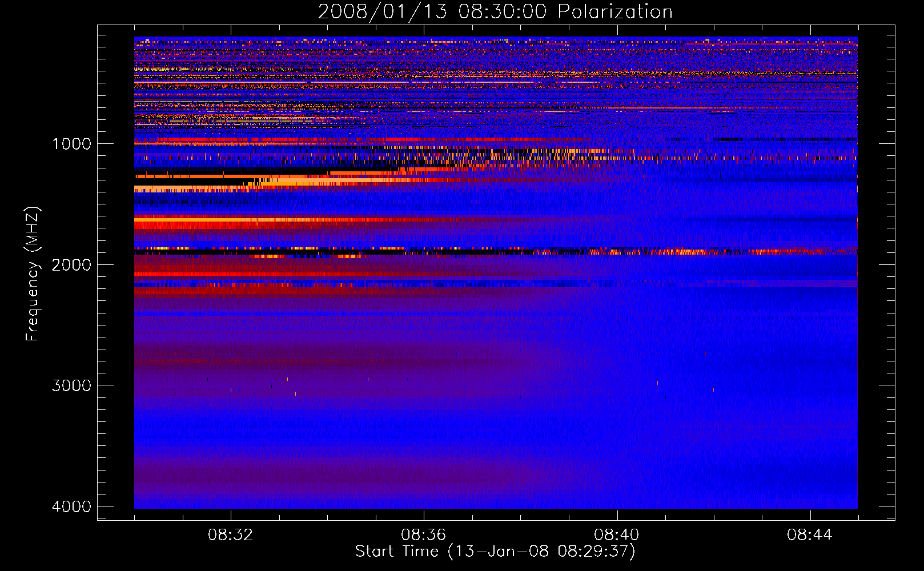Select the "Frequency (MHZ)" axis label
924x571 pixels.
[x=33, y=274]
